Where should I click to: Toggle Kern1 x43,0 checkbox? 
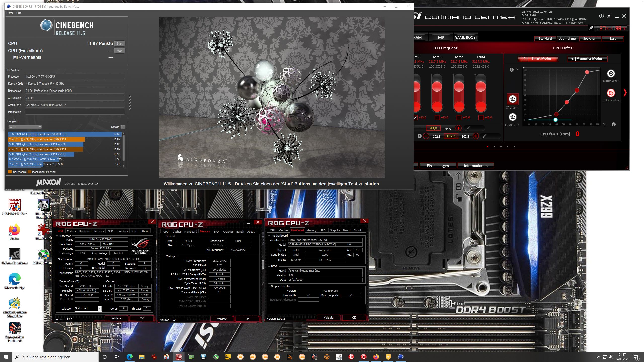point(437,117)
